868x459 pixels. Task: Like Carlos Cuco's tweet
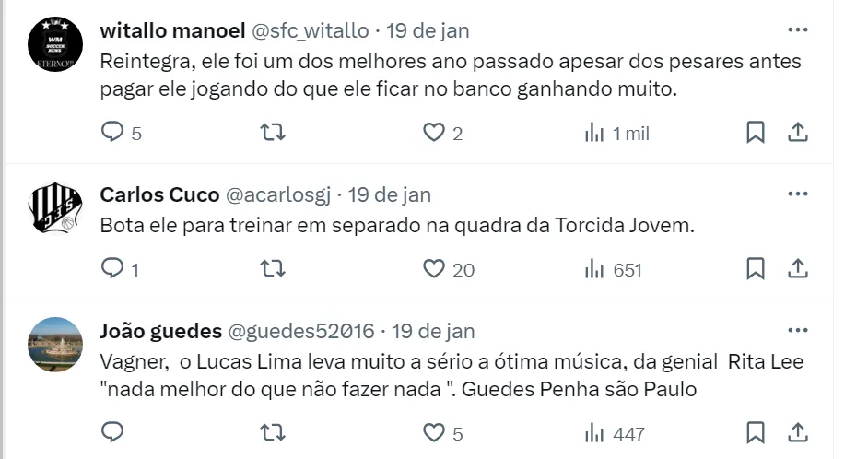point(434,269)
